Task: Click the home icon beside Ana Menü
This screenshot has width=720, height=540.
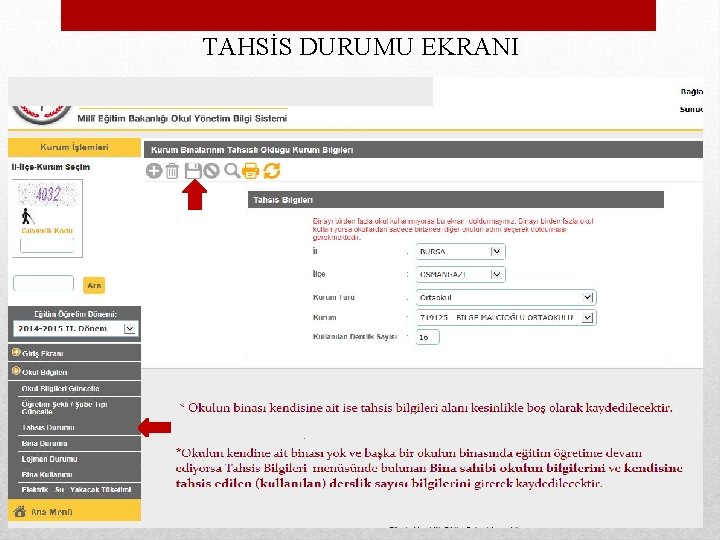Action: tap(20, 511)
